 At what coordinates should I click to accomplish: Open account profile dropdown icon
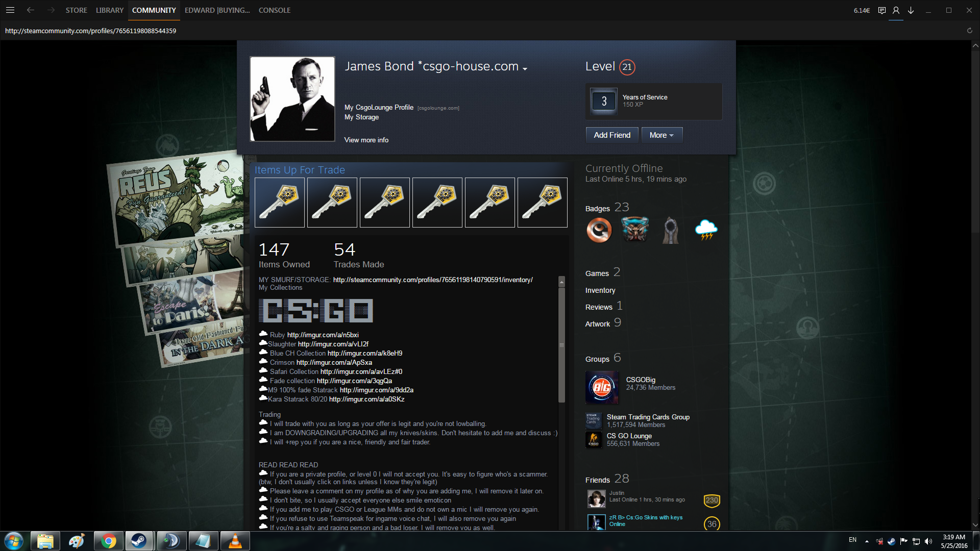[896, 10]
